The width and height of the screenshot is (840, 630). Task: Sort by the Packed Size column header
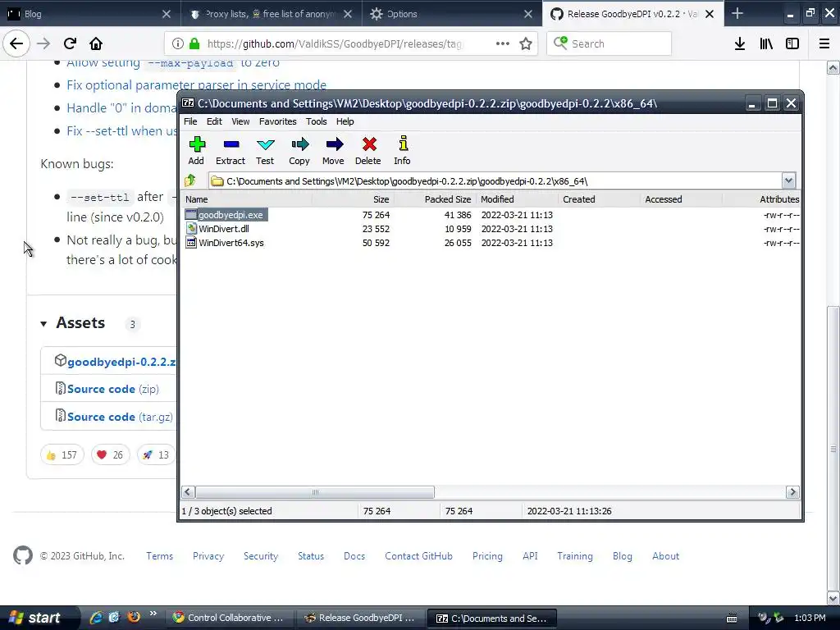[x=435, y=199]
